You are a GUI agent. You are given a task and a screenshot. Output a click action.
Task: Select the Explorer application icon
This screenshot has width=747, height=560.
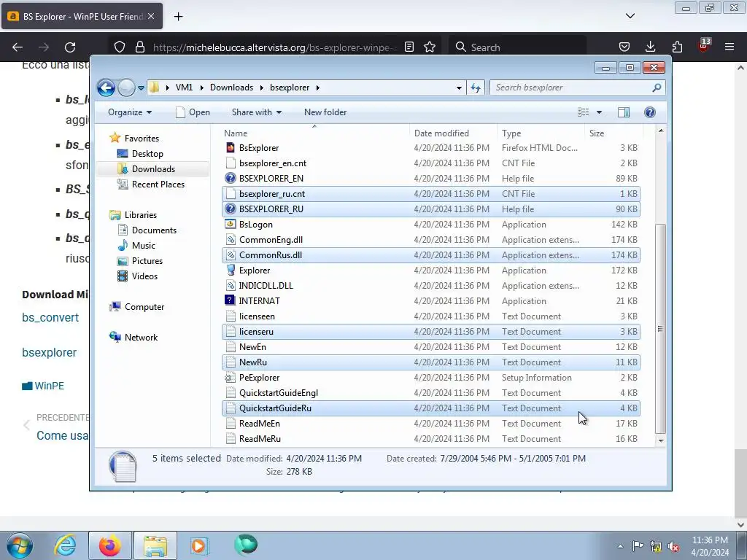click(x=231, y=271)
